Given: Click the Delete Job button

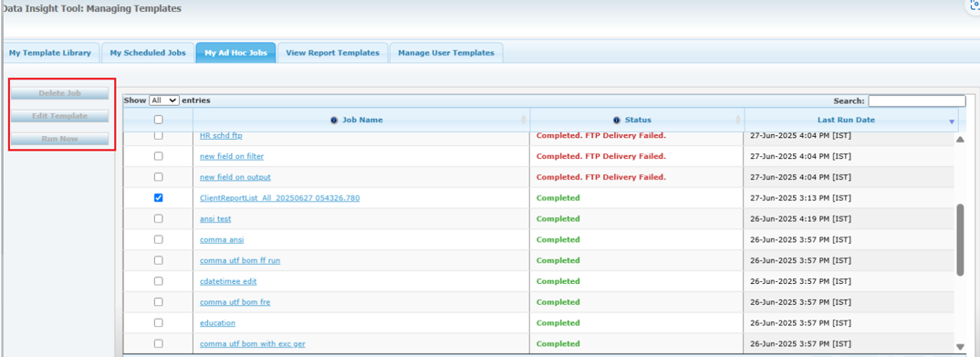Looking at the screenshot, I should pyautogui.click(x=60, y=93).
